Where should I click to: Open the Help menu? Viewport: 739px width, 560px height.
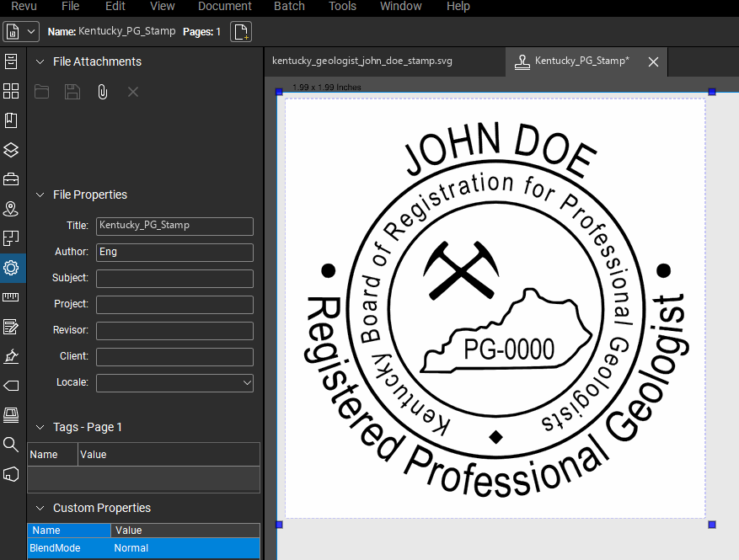click(x=458, y=6)
